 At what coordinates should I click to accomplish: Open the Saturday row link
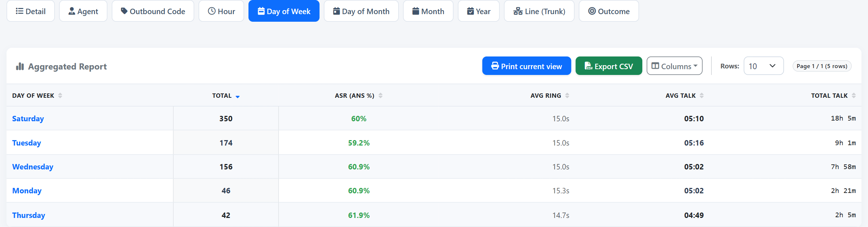(28, 119)
